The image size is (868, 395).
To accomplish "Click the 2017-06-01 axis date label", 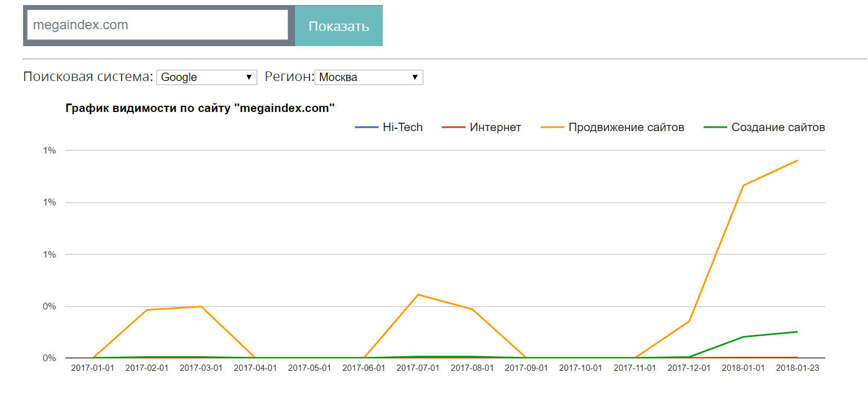I will (364, 368).
